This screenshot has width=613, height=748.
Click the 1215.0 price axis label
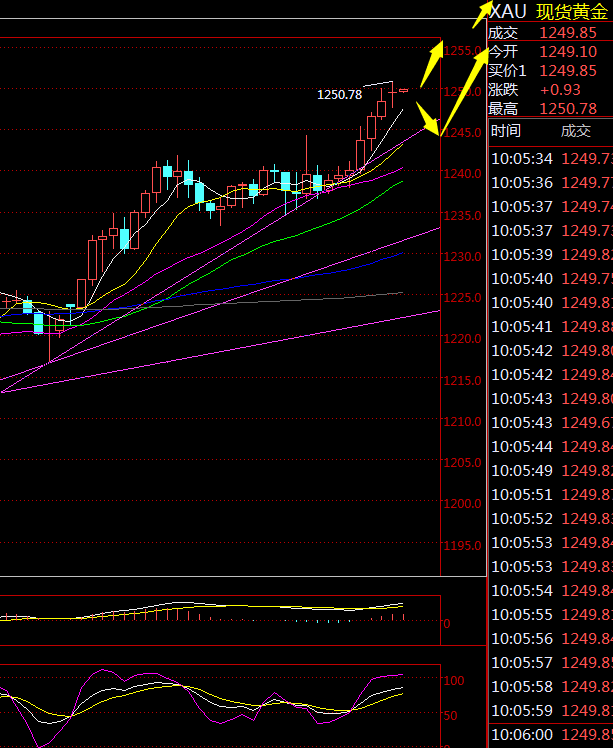[462, 381]
